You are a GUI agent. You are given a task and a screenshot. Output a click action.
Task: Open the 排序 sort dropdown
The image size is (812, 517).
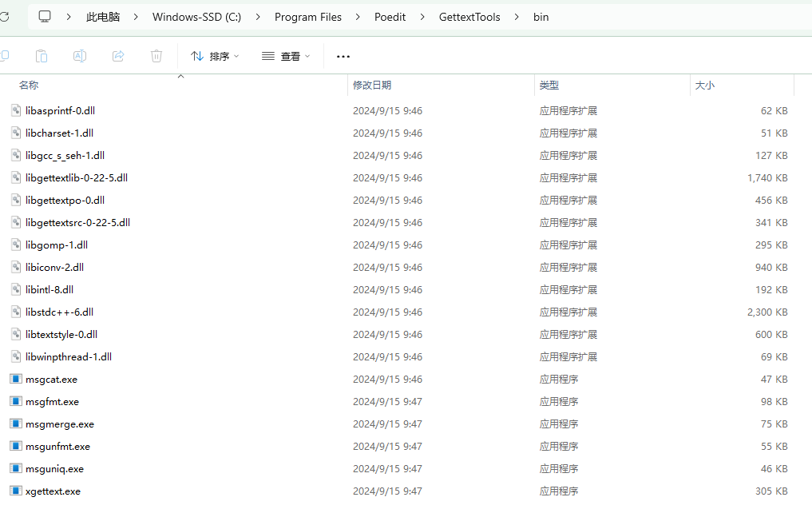pos(215,56)
